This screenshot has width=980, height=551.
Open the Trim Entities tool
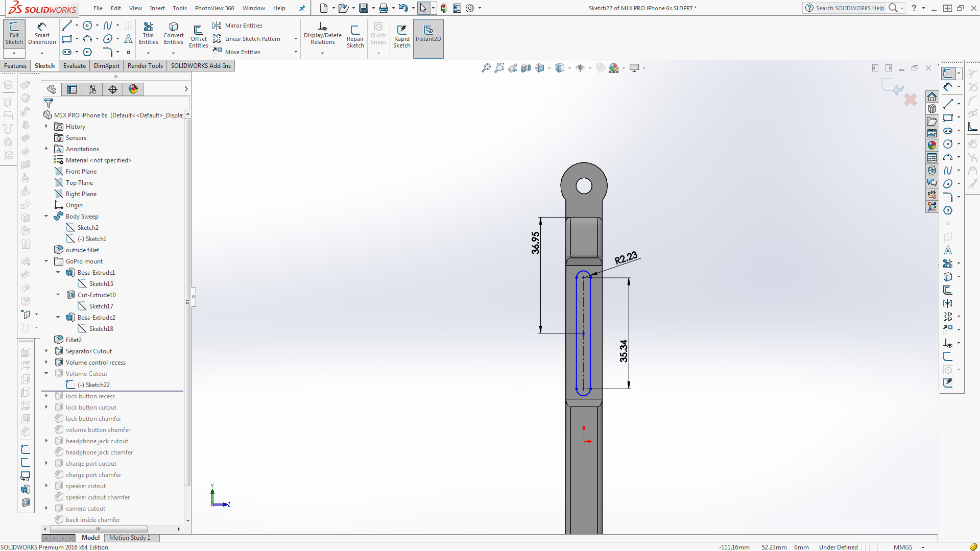(x=148, y=33)
